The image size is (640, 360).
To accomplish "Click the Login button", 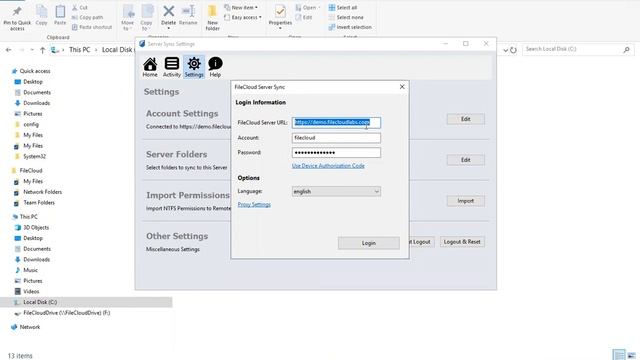I will (x=369, y=243).
